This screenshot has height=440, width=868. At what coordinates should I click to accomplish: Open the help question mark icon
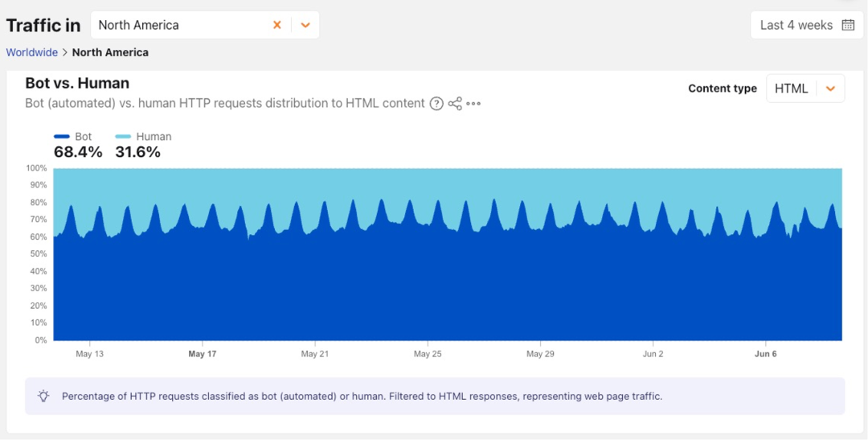coord(436,104)
